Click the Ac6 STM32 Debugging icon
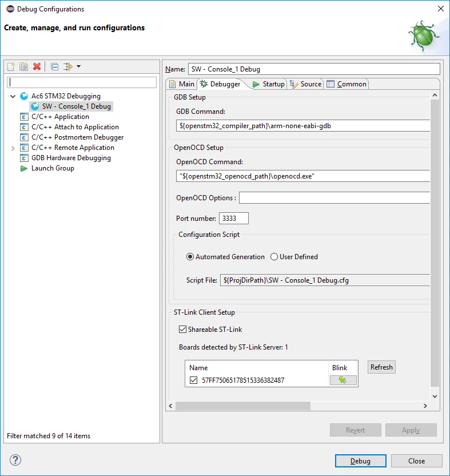The height and width of the screenshot is (476, 450). pos(24,96)
